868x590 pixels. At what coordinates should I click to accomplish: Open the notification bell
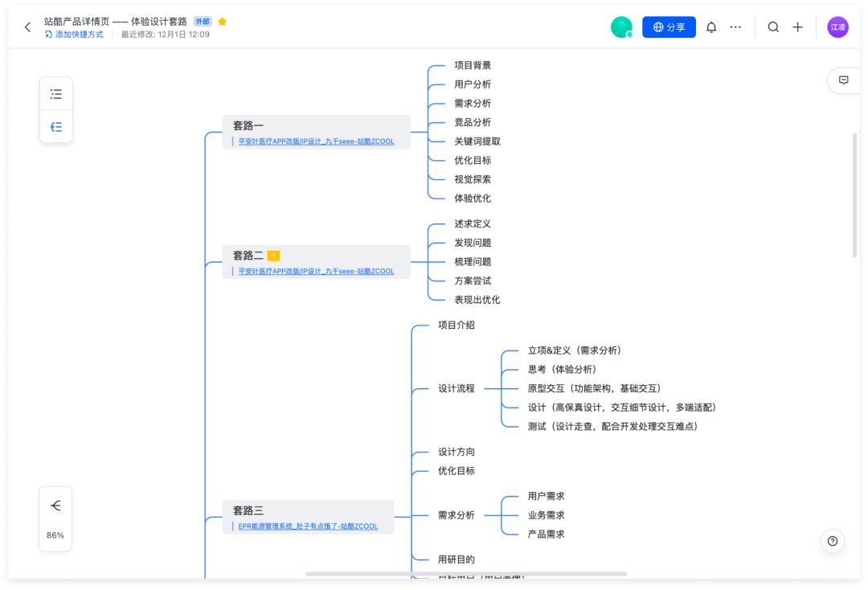tap(711, 27)
